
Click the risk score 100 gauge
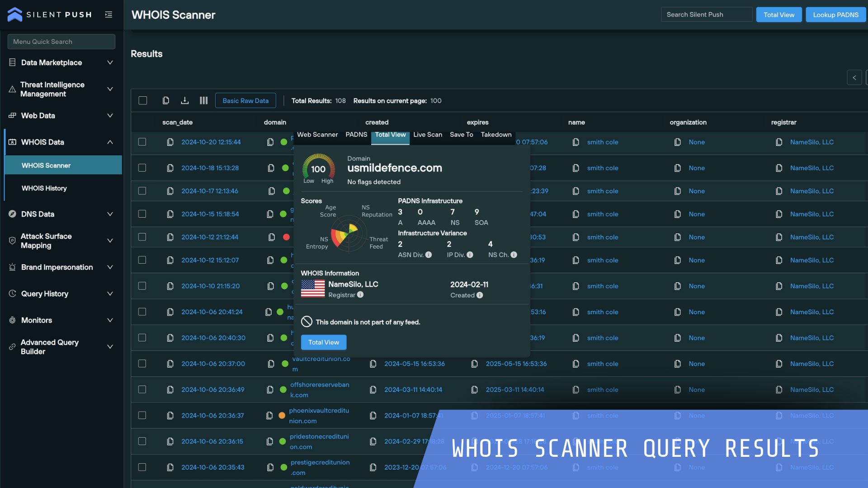pos(319,169)
